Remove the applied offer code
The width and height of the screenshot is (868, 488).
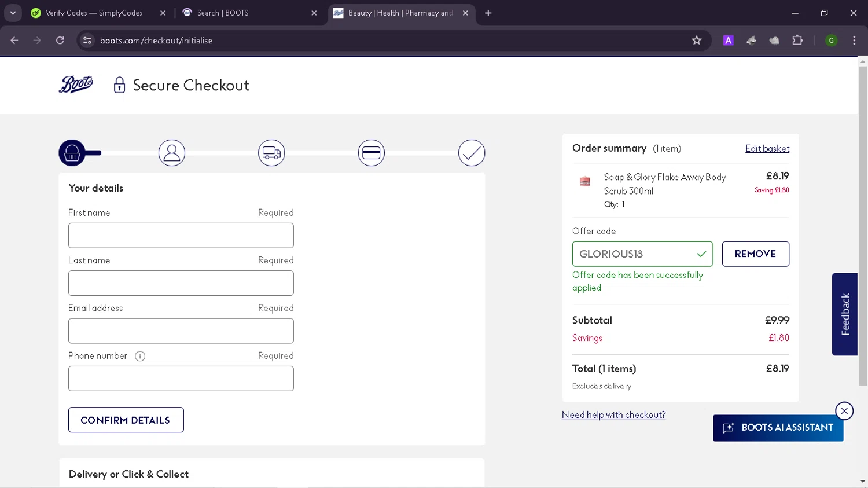coord(755,254)
